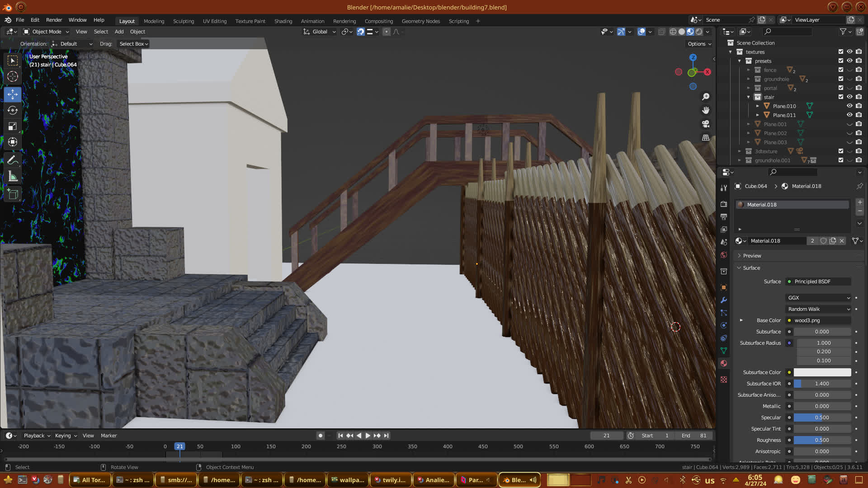Select the Rotate tool
The height and width of the screenshot is (488, 868).
click(13, 110)
